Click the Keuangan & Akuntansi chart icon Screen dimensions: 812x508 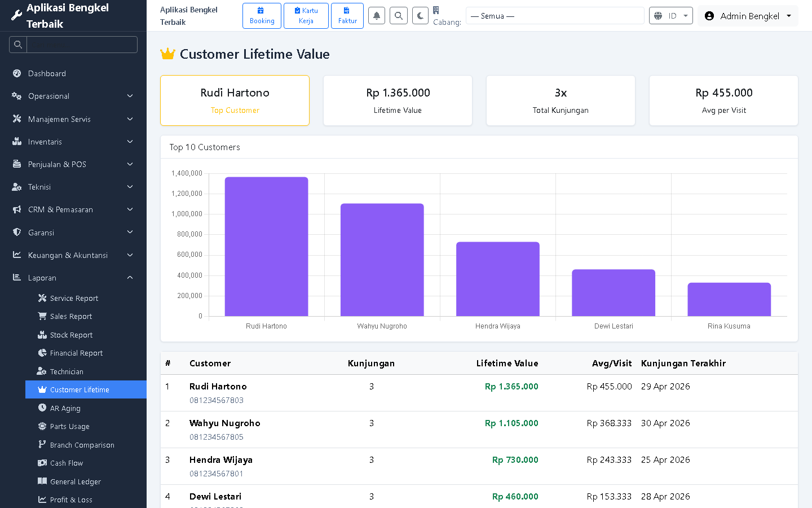click(17, 255)
